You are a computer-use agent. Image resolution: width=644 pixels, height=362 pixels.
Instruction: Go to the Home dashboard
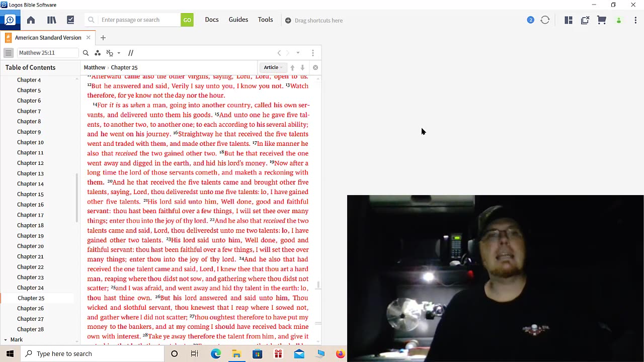[31, 20]
